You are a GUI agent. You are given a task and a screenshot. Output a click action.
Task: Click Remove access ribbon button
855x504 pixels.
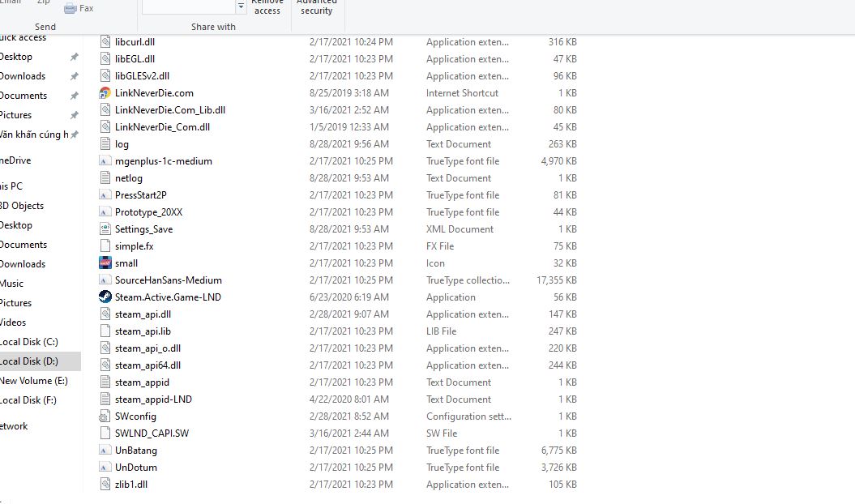coord(267,7)
